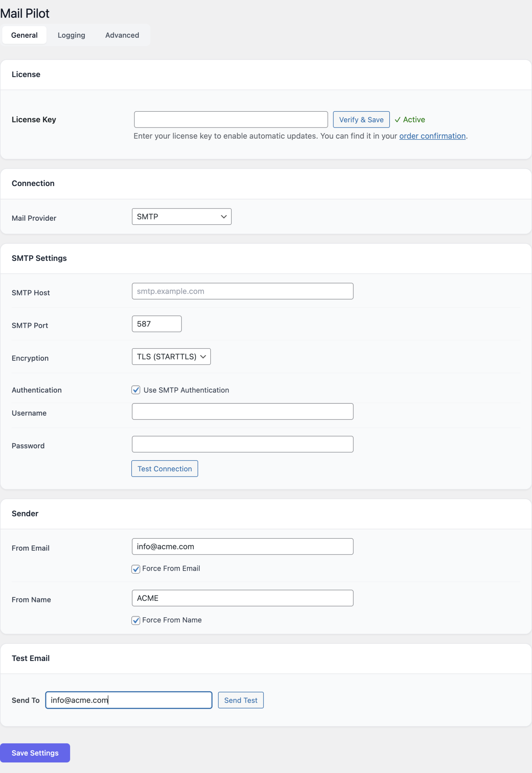Change SMTP mail provider selection
The image size is (532, 773).
(x=181, y=217)
